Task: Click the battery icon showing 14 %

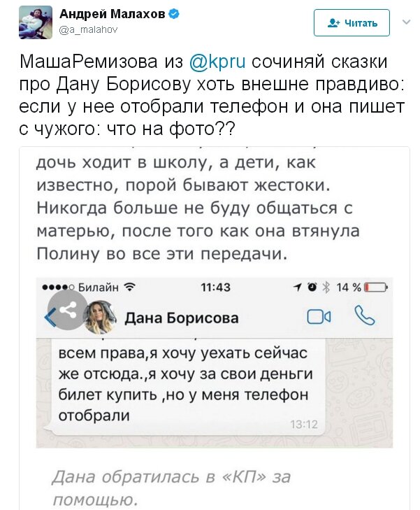Action: (x=376, y=286)
